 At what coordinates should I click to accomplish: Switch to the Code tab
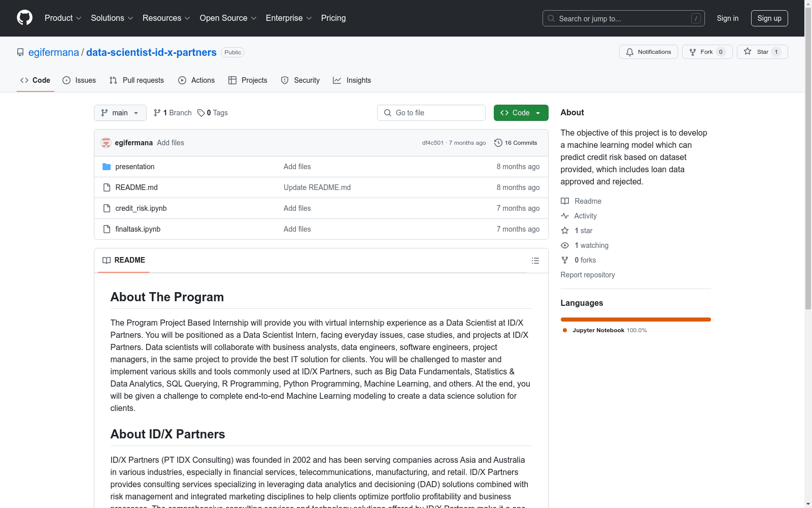pyautogui.click(x=35, y=80)
